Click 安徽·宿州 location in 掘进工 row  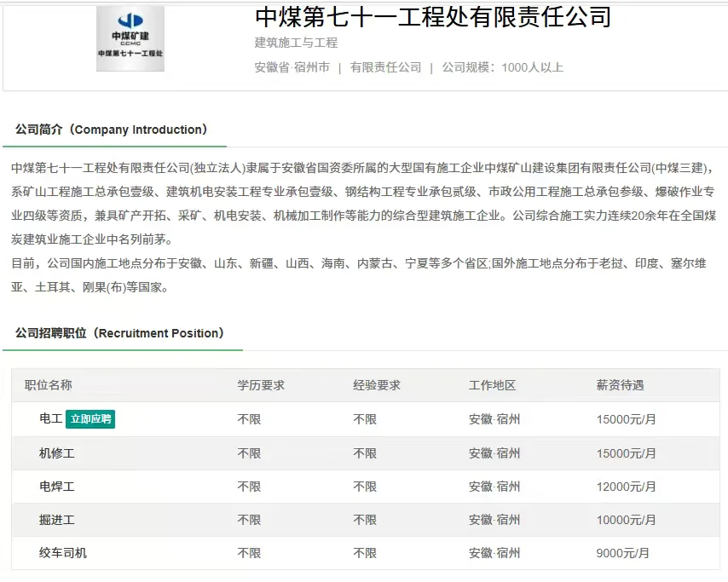click(x=494, y=521)
